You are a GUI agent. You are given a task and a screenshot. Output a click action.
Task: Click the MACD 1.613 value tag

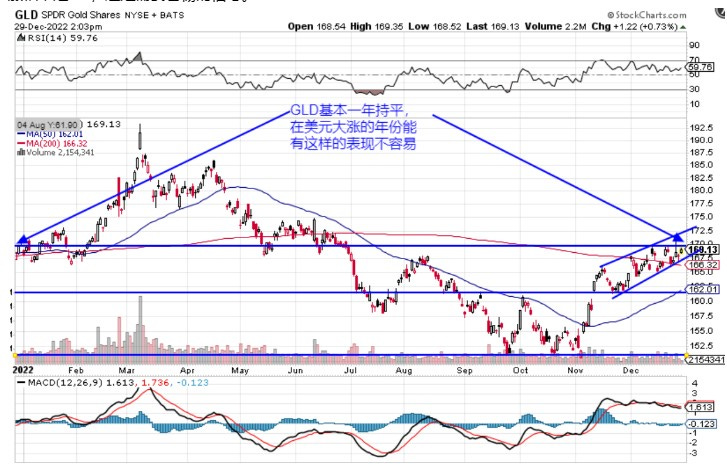pos(701,407)
